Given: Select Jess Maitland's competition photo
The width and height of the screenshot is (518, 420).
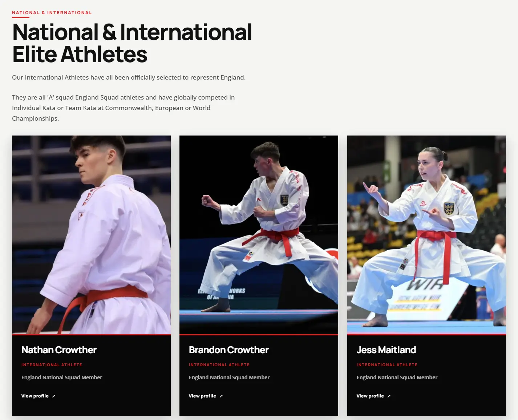Looking at the screenshot, I should click(426, 235).
